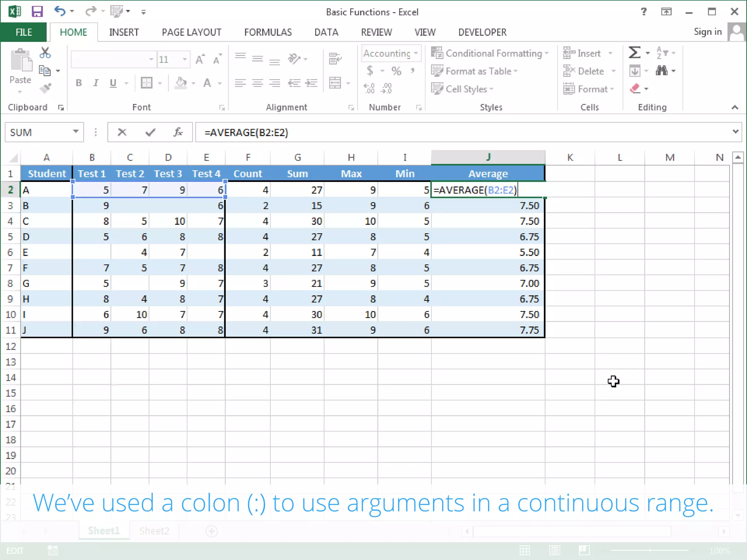Switch to the DATA tab
The width and height of the screenshot is (747, 560).
click(x=326, y=32)
